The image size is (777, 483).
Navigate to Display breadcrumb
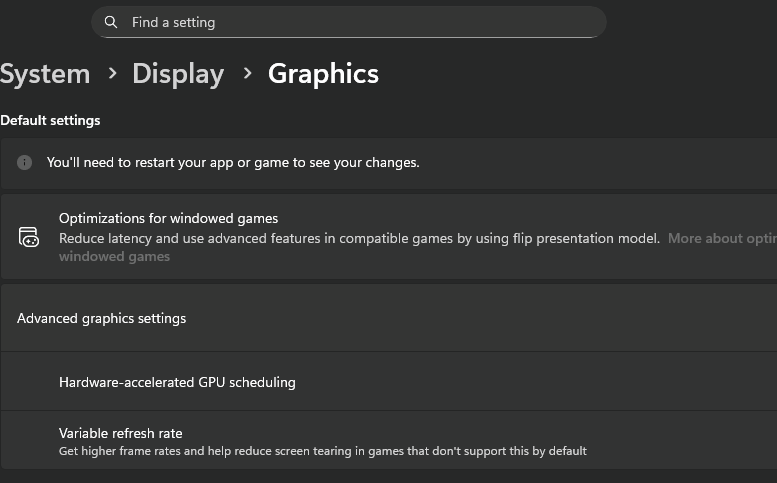[x=178, y=74]
